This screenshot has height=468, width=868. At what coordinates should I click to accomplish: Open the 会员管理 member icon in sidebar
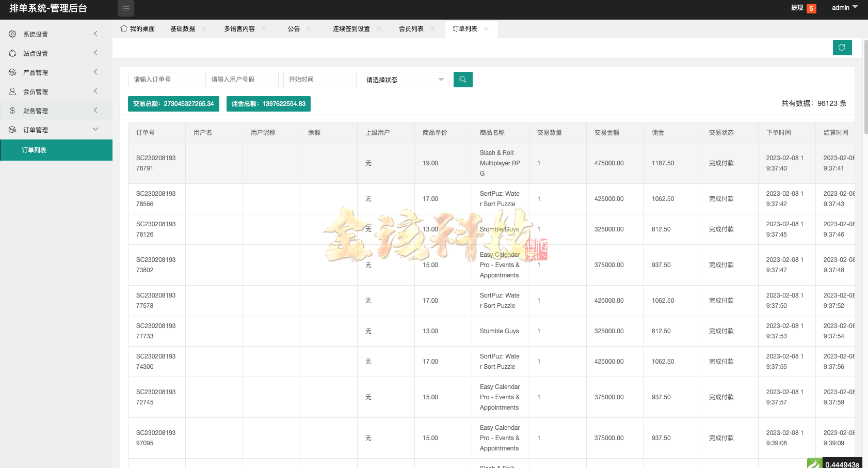[12, 91]
